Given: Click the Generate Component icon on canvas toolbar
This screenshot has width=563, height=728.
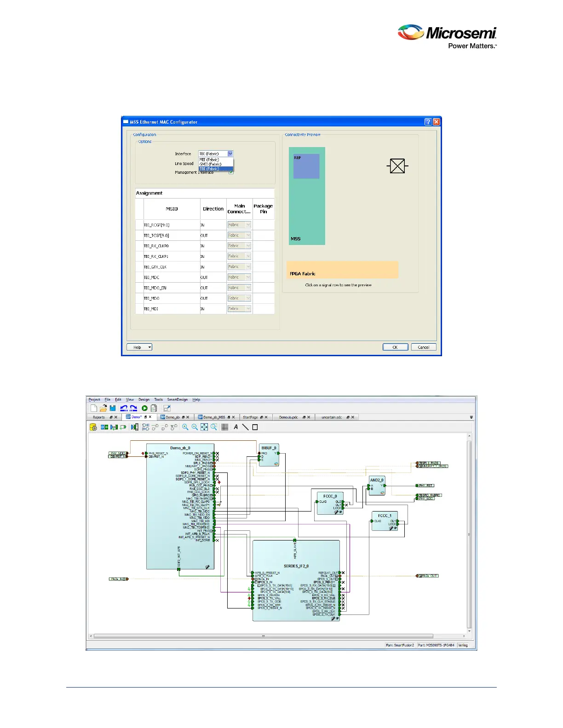Looking at the screenshot, I should pyautogui.click(x=93, y=427).
